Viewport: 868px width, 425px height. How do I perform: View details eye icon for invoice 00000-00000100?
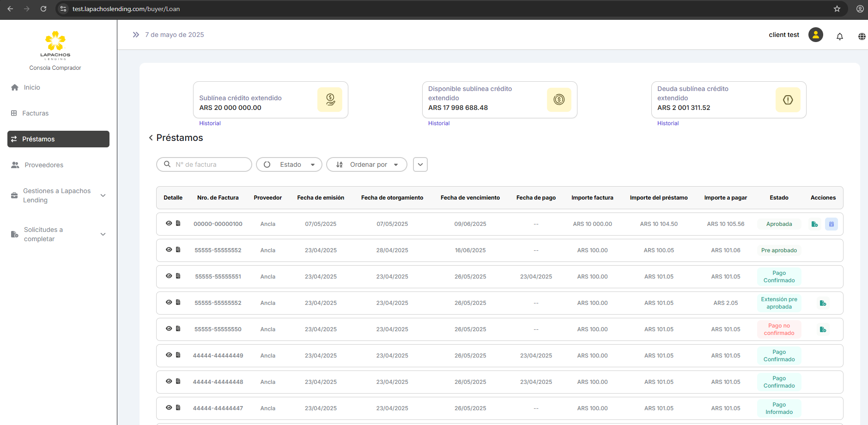pyautogui.click(x=169, y=224)
